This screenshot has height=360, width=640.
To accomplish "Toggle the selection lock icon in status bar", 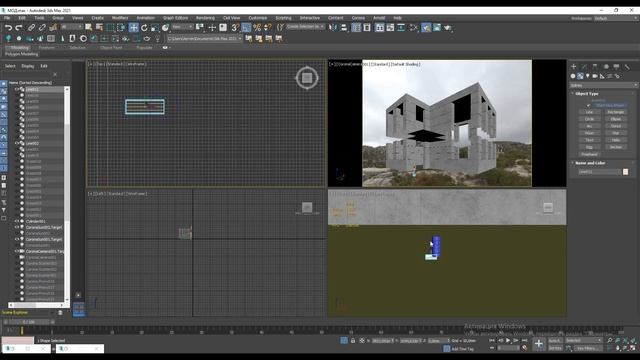I will (x=353, y=340).
